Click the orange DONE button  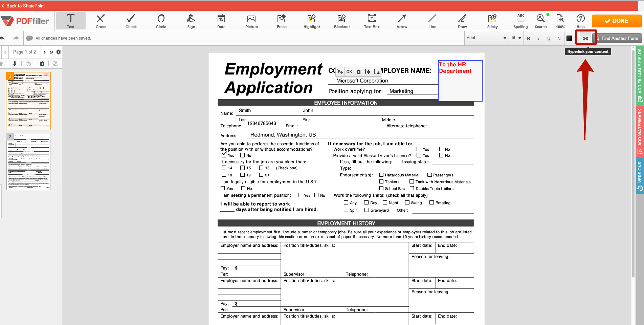pos(616,21)
